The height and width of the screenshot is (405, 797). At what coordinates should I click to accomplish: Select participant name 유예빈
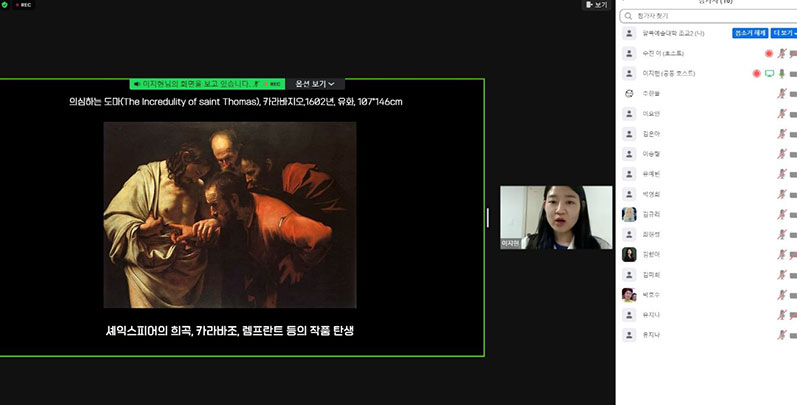pyautogui.click(x=651, y=174)
